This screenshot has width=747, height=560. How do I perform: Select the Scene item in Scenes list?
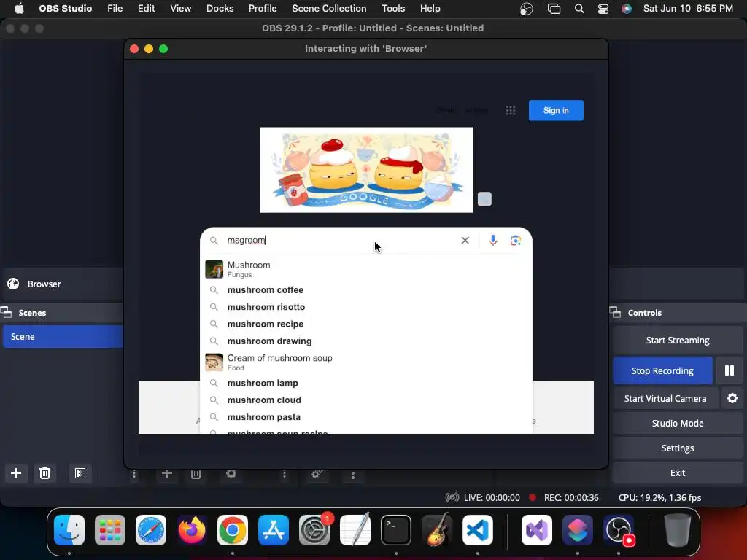click(x=63, y=337)
